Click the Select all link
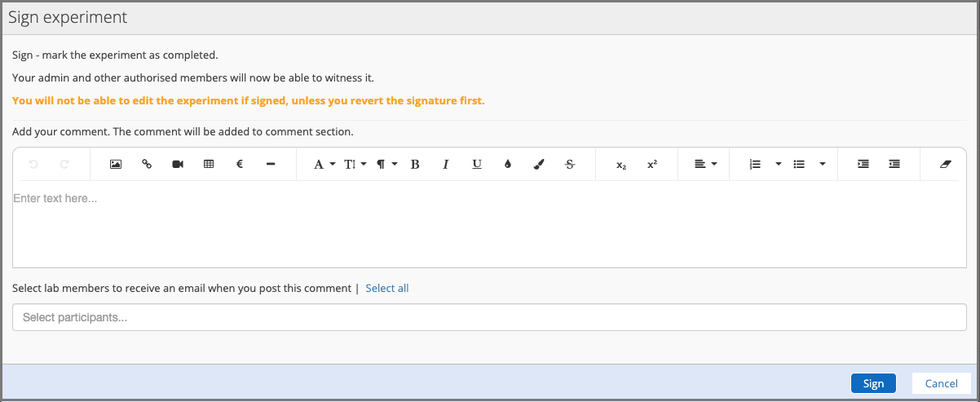 tap(387, 288)
